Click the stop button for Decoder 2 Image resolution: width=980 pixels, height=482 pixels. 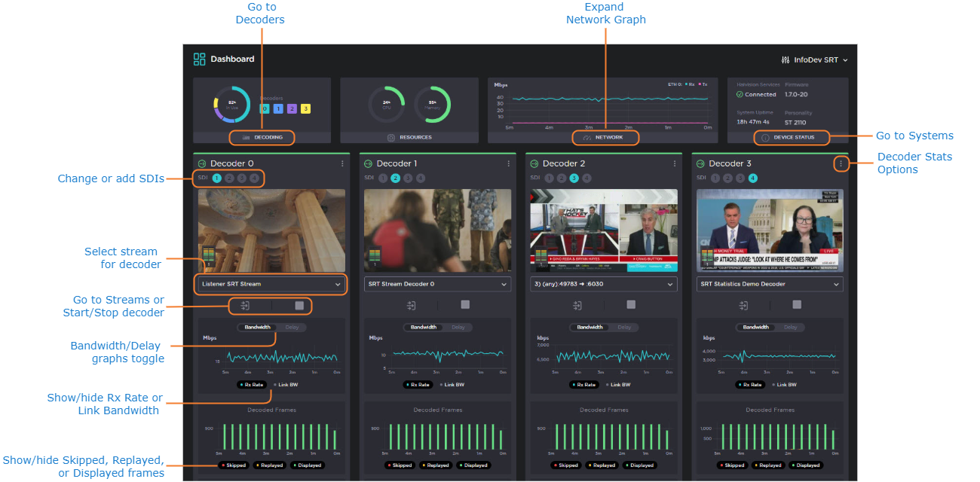pos(631,305)
